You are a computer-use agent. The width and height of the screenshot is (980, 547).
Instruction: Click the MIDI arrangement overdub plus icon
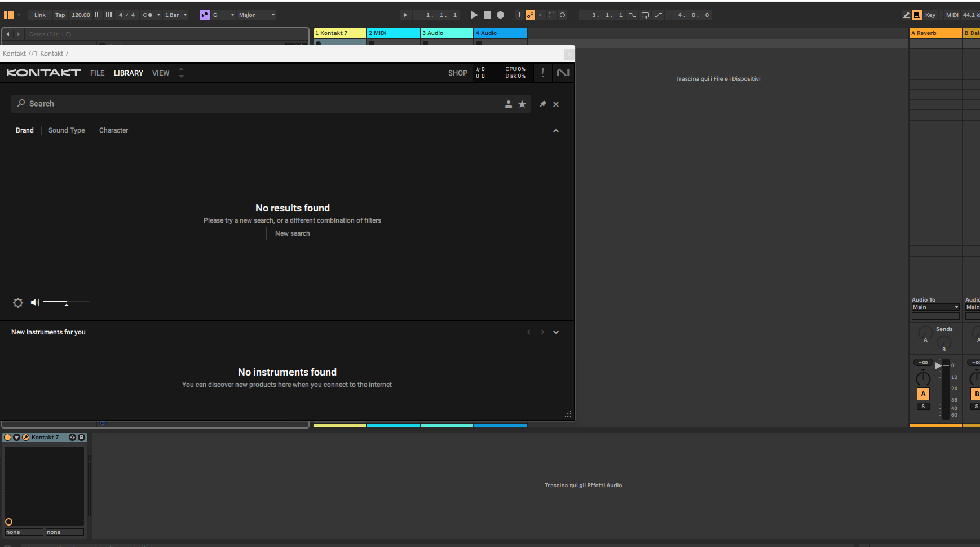point(519,15)
